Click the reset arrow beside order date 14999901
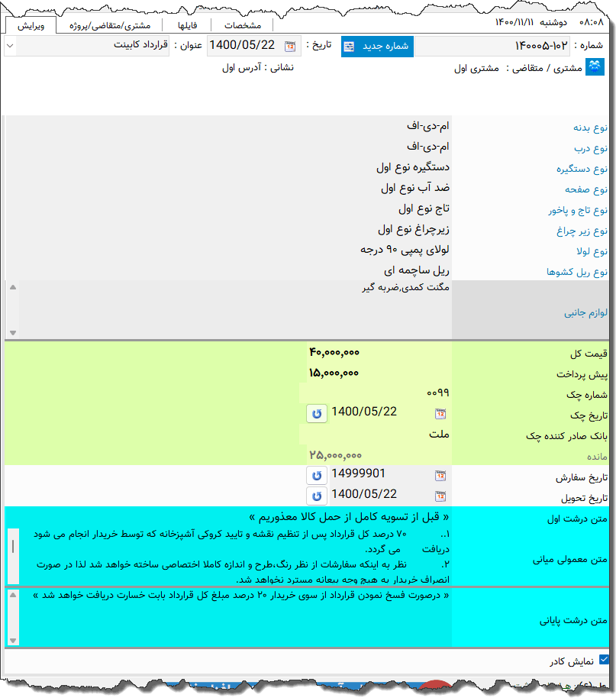 point(317,475)
